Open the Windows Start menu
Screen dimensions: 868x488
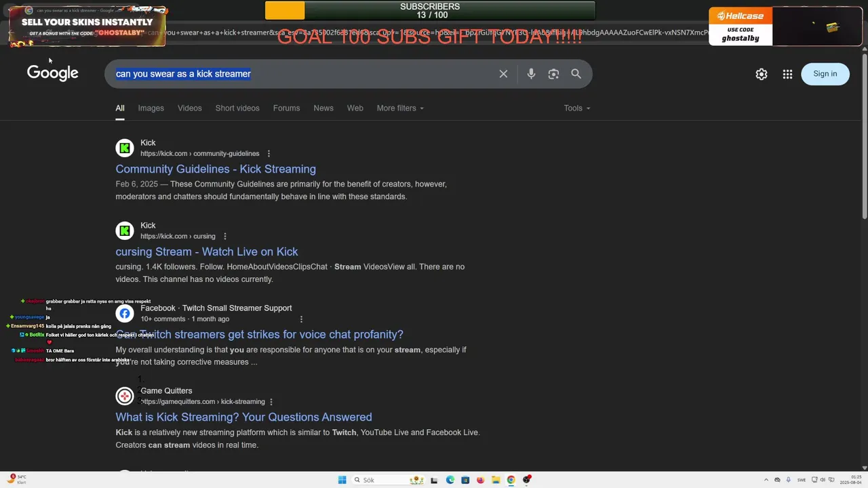(x=342, y=480)
